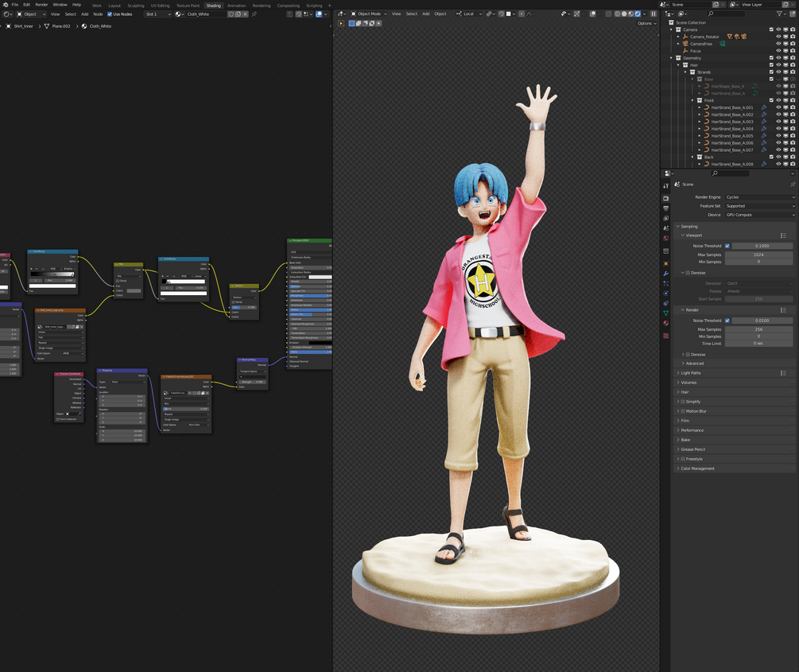Open the File menu
This screenshot has width=799, height=672.
pyautogui.click(x=15, y=5)
